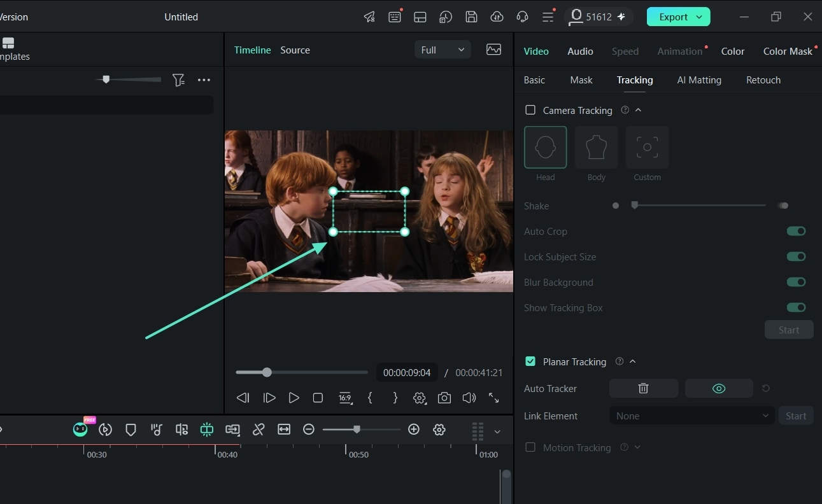This screenshot has width=822, height=504.
Task: Click the unlink chain icon in timeline toolbar
Action: 259,430
